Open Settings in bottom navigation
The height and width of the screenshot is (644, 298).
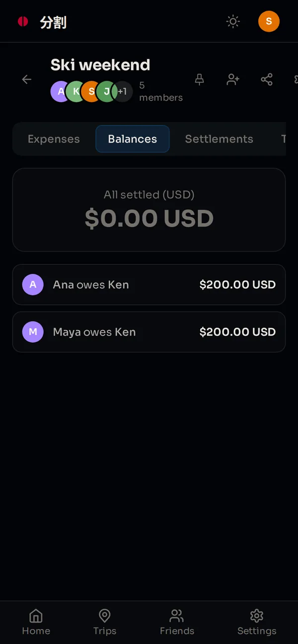pos(257,623)
